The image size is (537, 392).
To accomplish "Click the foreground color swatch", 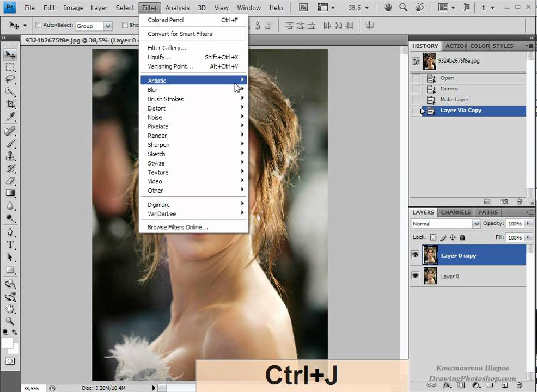I will [8, 343].
